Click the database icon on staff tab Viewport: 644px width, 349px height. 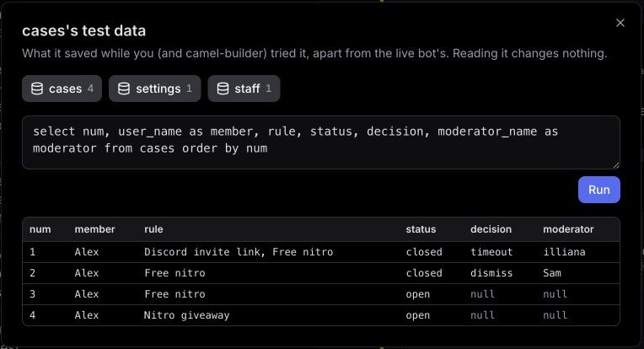pyautogui.click(x=223, y=89)
